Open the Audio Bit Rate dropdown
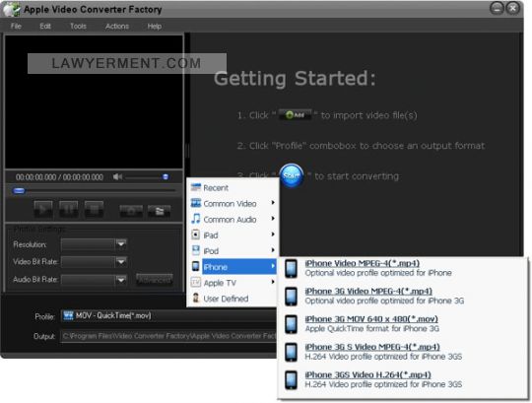Image resolution: width=532 pixels, height=403 pixels. point(121,280)
